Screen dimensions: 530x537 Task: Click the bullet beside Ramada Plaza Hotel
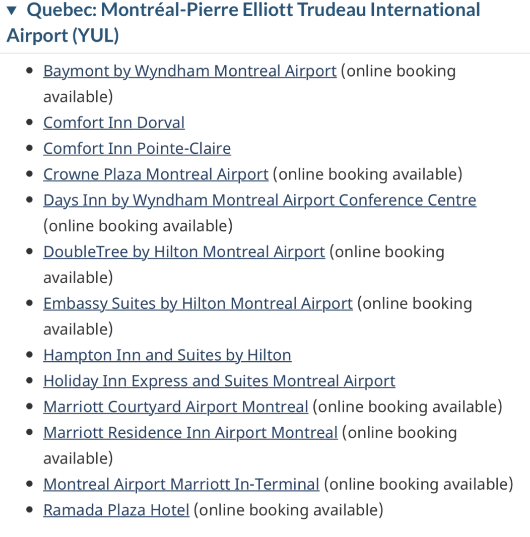point(29,510)
